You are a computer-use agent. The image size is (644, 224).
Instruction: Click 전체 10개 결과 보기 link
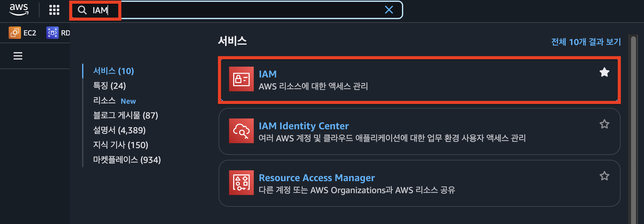(x=586, y=42)
